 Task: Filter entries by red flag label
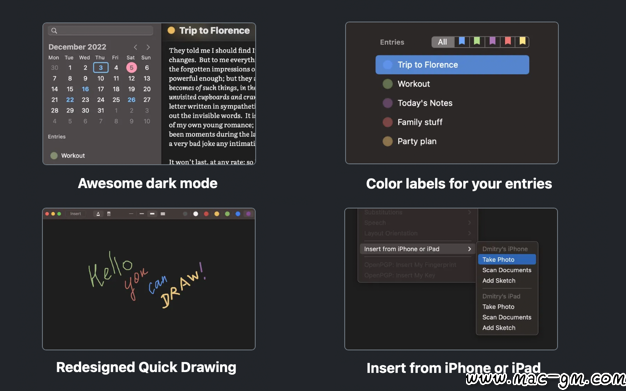click(508, 41)
